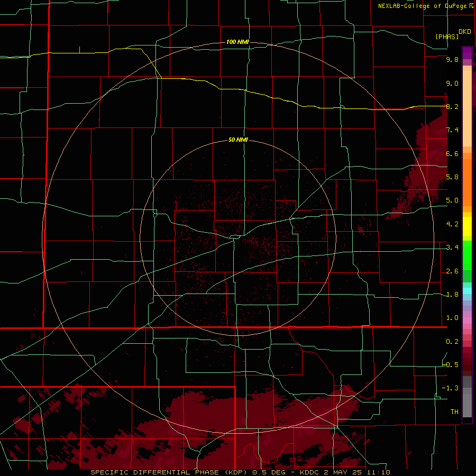Click the 7.4 value on the color scale
The width and height of the screenshot is (476, 476).
coord(452,130)
